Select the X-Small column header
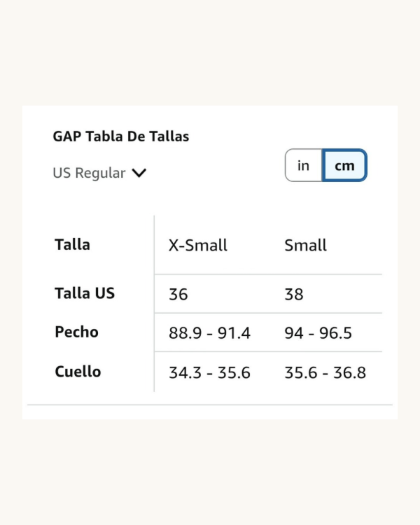Screen dimensions: 420x525 (x=198, y=245)
